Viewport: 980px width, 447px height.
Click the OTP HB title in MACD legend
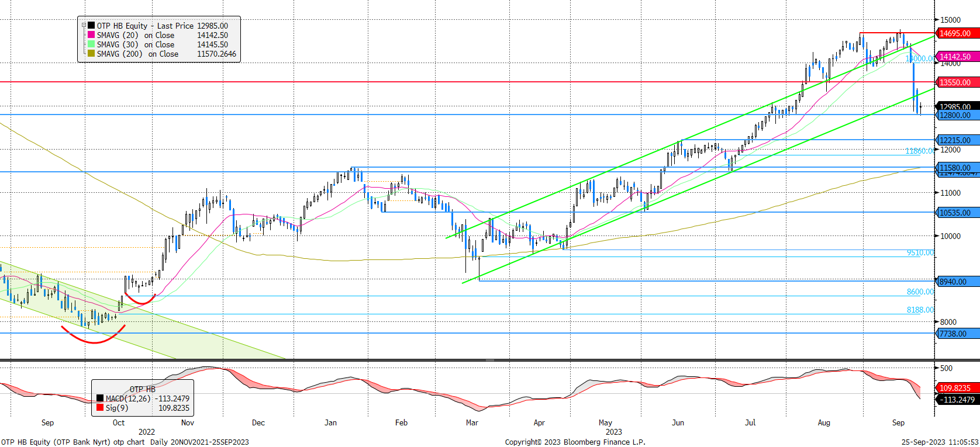143,389
